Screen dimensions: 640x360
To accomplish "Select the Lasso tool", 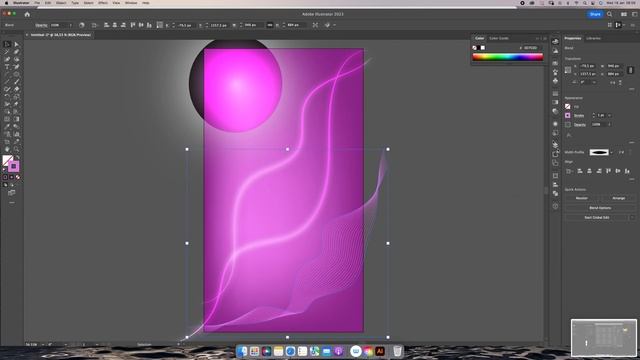I will pos(16,52).
